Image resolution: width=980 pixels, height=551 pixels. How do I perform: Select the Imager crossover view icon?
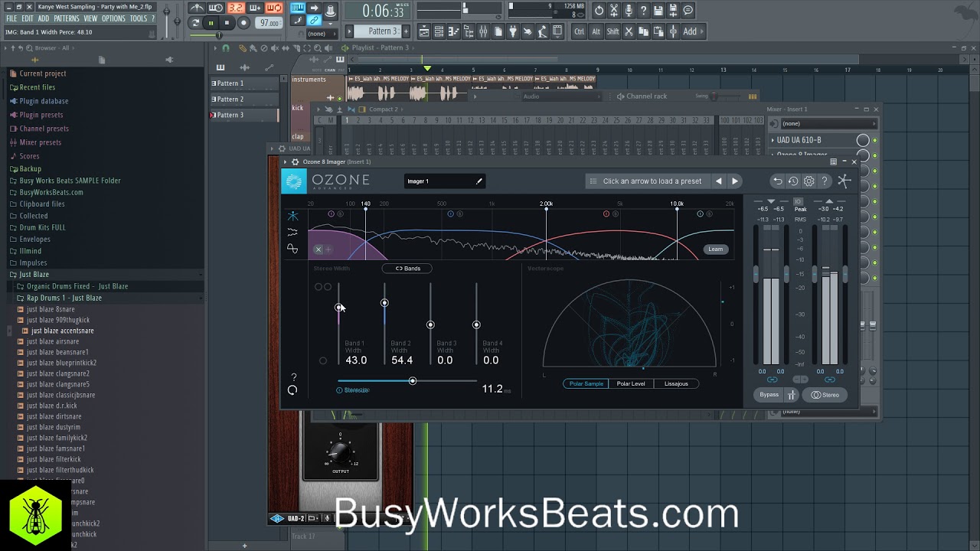click(x=292, y=217)
